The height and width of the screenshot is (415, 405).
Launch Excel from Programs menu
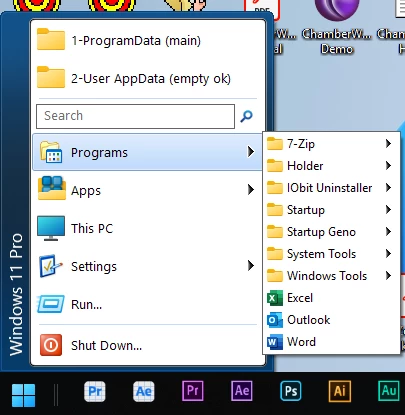[x=331, y=298]
